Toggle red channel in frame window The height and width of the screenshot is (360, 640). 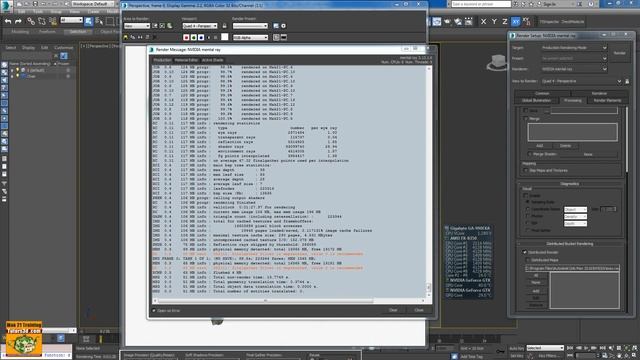(186, 37)
